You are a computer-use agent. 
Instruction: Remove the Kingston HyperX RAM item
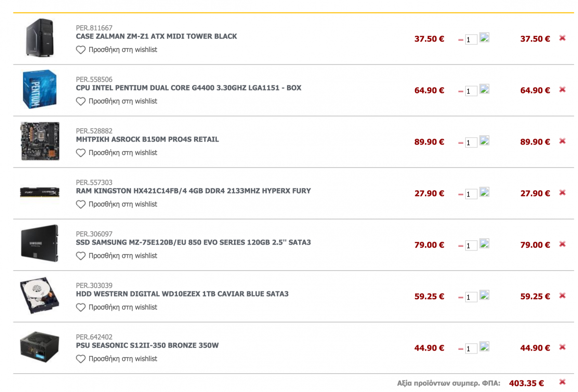pyautogui.click(x=562, y=193)
